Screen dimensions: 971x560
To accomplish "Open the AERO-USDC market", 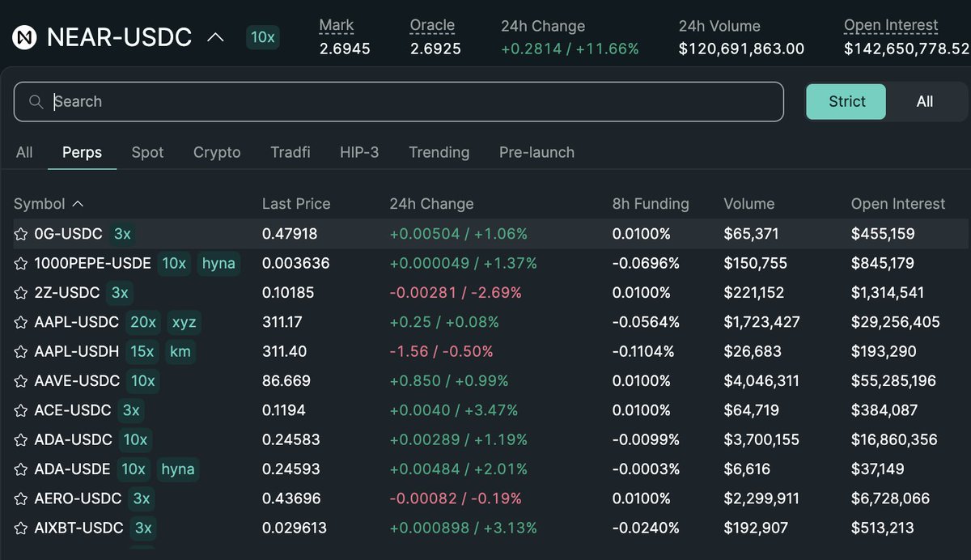I will 490,498.
